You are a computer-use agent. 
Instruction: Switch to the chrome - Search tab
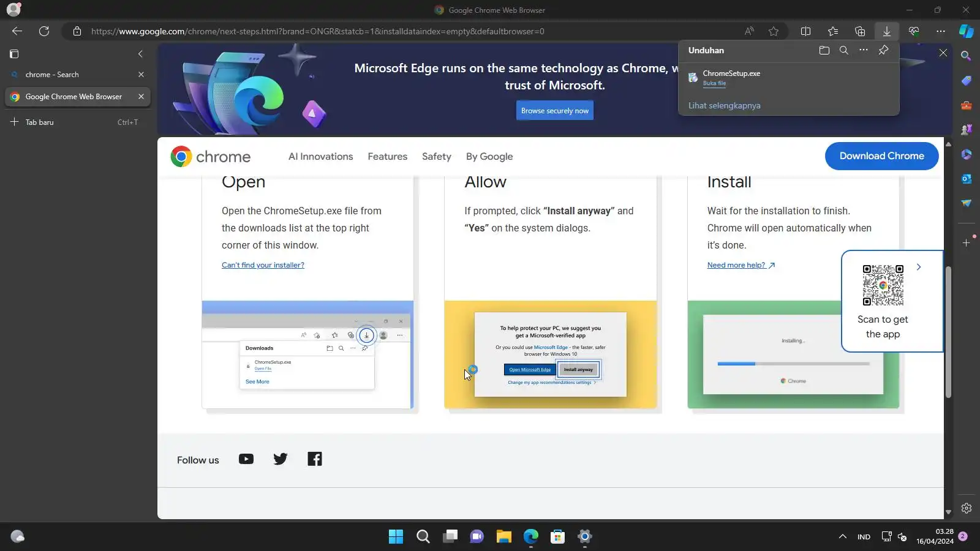77,75
